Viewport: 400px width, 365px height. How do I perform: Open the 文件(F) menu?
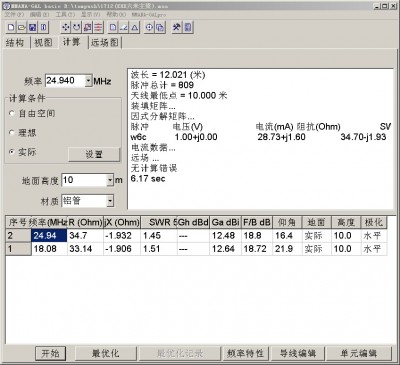[x=15, y=15]
